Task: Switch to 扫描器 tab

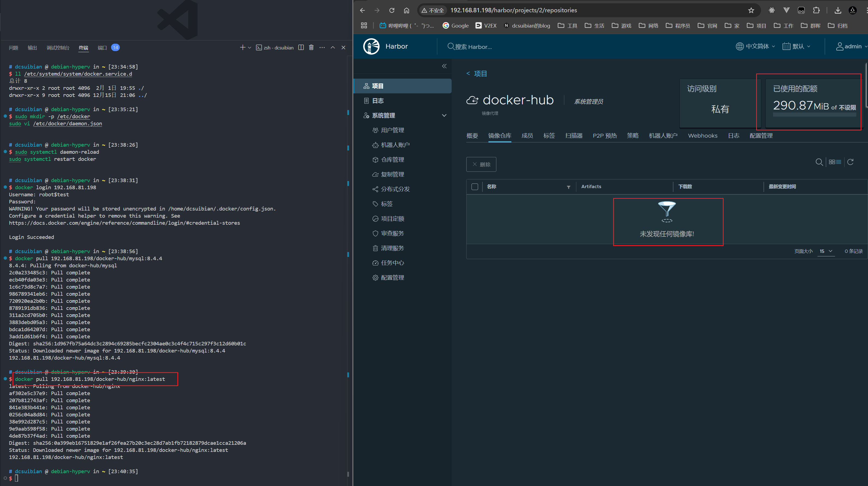Action: pyautogui.click(x=574, y=136)
